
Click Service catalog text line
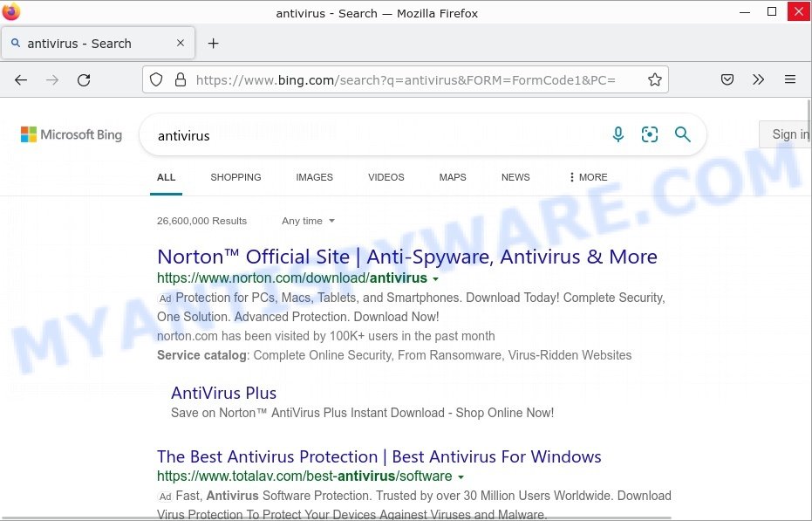click(394, 355)
